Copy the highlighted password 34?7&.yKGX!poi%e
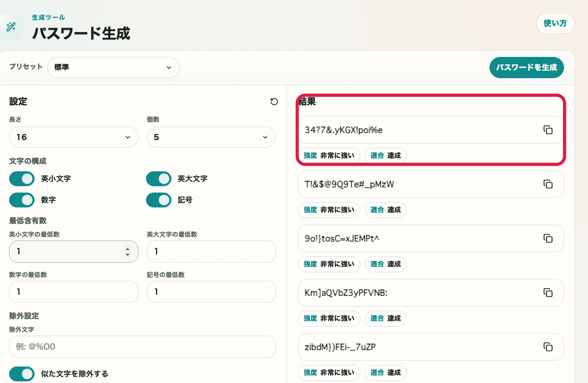588x383 pixels. click(x=548, y=129)
